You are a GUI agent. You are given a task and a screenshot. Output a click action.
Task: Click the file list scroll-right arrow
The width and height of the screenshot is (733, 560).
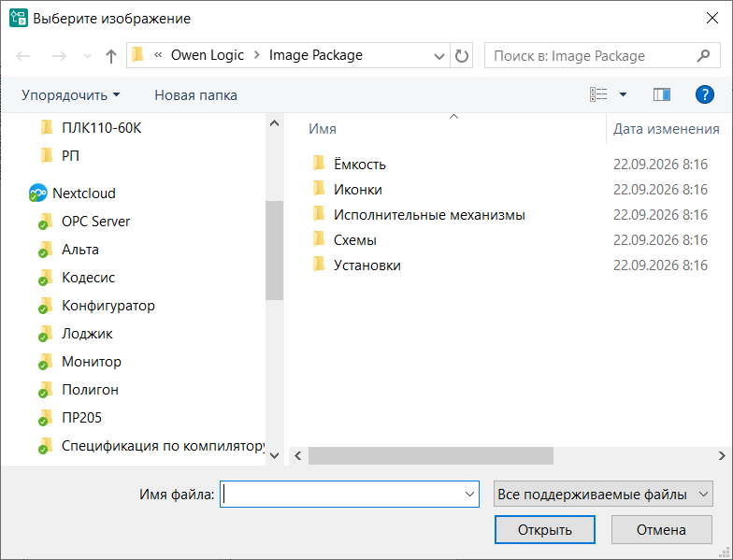click(x=722, y=456)
